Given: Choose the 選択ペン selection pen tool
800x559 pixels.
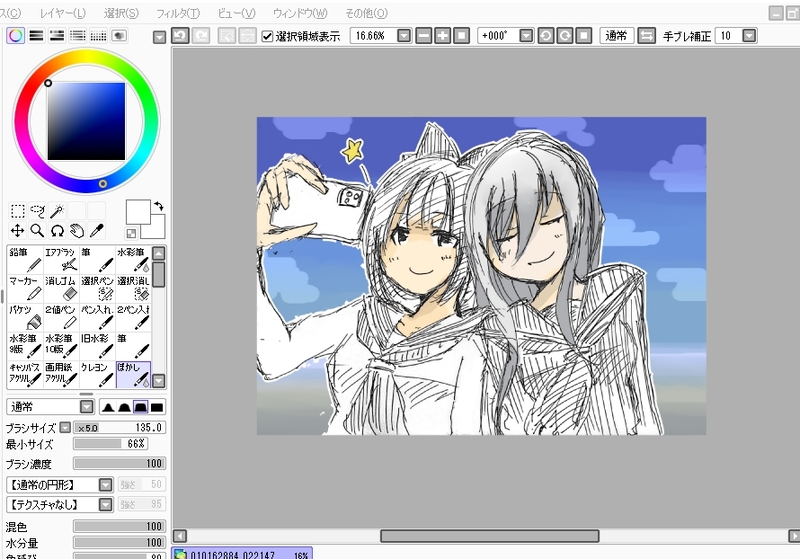Looking at the screenshot, I should point(97,288).
